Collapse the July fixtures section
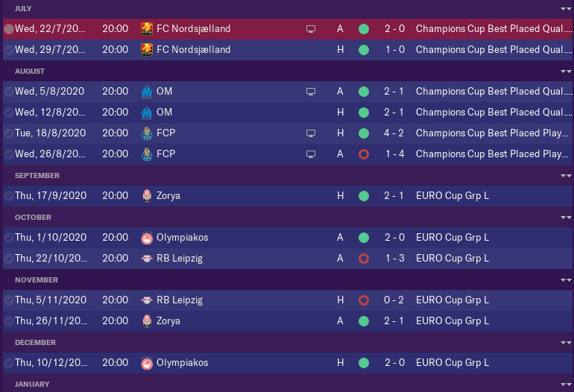 (564, 8)
